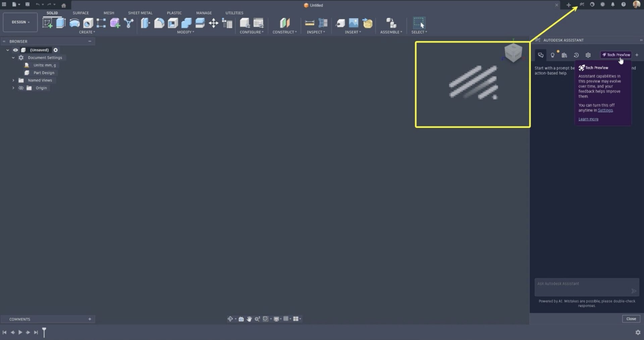The image size is (644, 340).
Task: Start a new Assistant chat with plus
Action: [637, 55]
